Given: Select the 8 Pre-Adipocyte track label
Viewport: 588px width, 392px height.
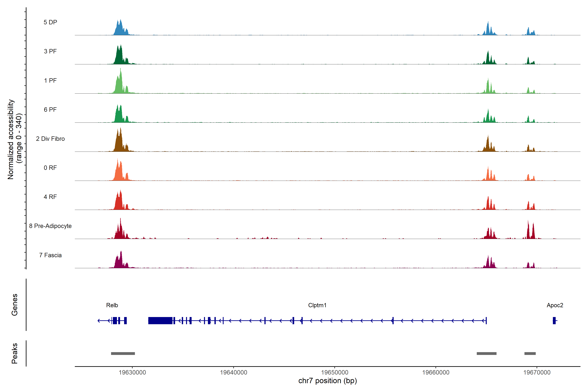Looking at the screenshot, I should [x=50, y=226].
